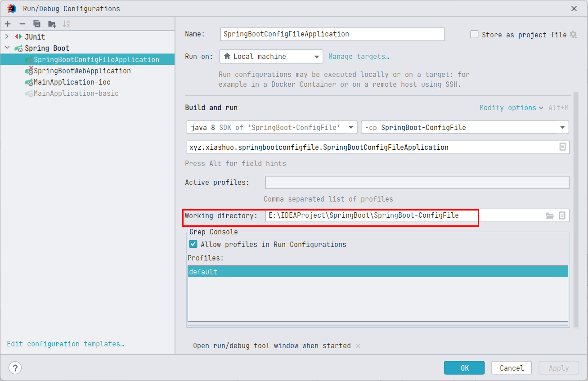
Task: Select SpringBootConfigFileApplication configuration
Action: point(87,59)
